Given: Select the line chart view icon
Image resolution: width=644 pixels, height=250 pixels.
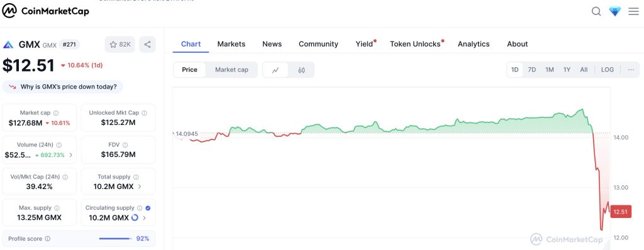Looking at the screenshot, I should tap(275, 70).
